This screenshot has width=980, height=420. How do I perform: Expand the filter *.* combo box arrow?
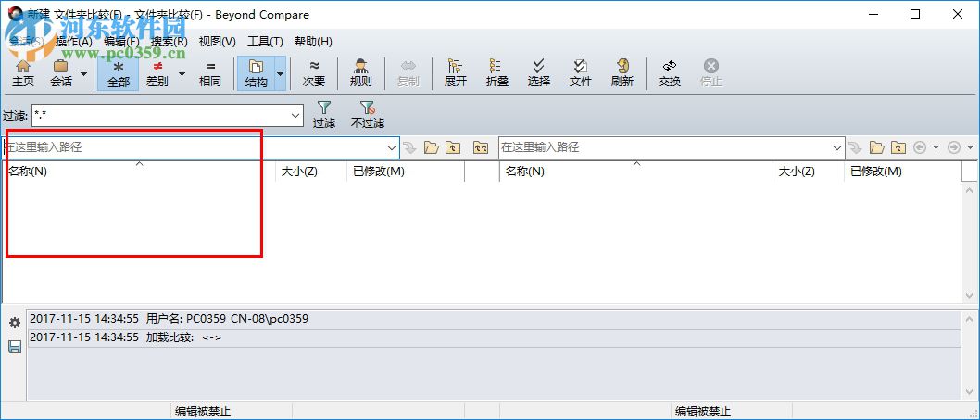(x=296, y=115)
